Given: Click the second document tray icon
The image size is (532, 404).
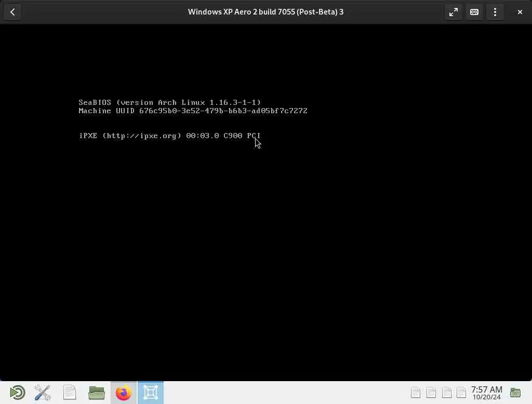Looking at the screenshot, I should click(x=431, y=393).
